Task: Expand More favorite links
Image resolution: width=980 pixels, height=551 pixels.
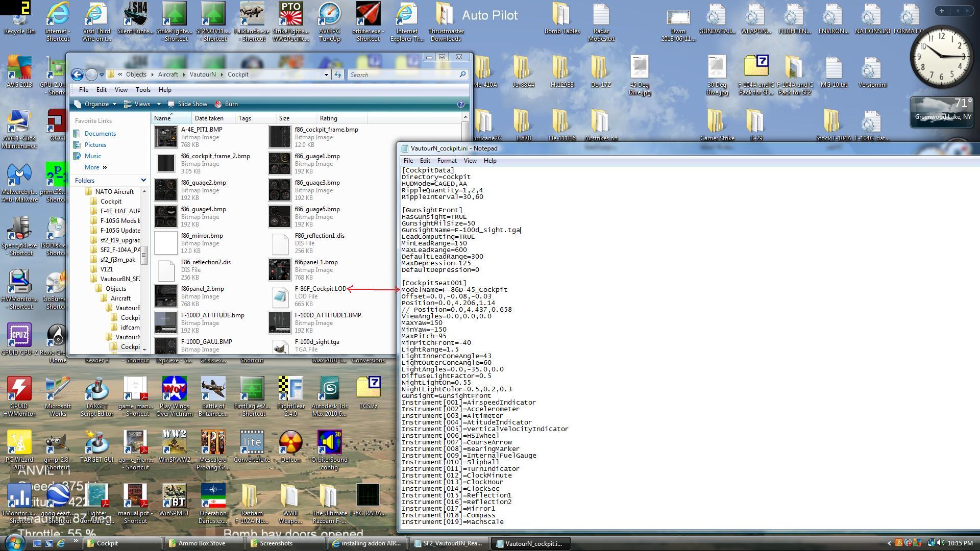Action: point(96,167)
